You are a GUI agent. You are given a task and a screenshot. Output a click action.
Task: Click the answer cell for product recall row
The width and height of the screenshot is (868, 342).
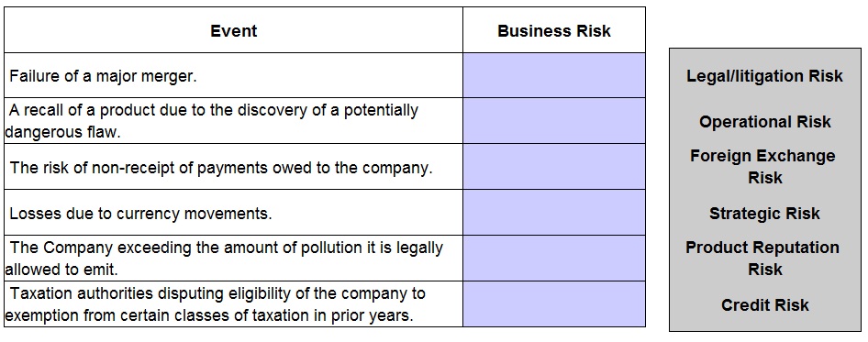554,121
